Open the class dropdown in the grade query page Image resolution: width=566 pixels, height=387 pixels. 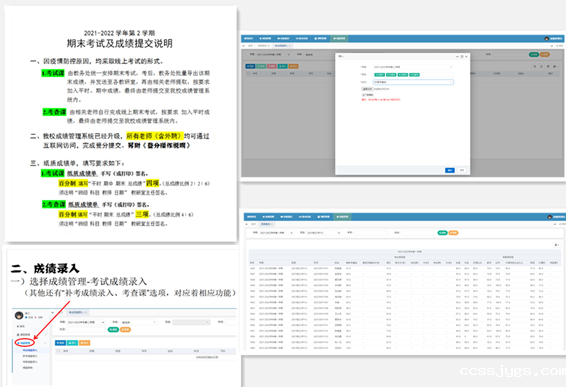click(323, 233)
